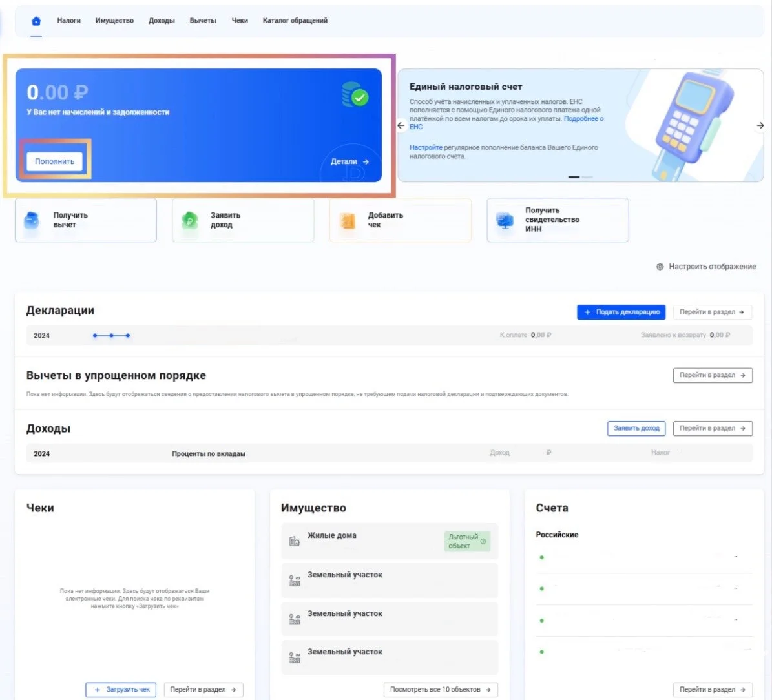
Task: Open the Доходы menu item
Action: click(162, 21)
